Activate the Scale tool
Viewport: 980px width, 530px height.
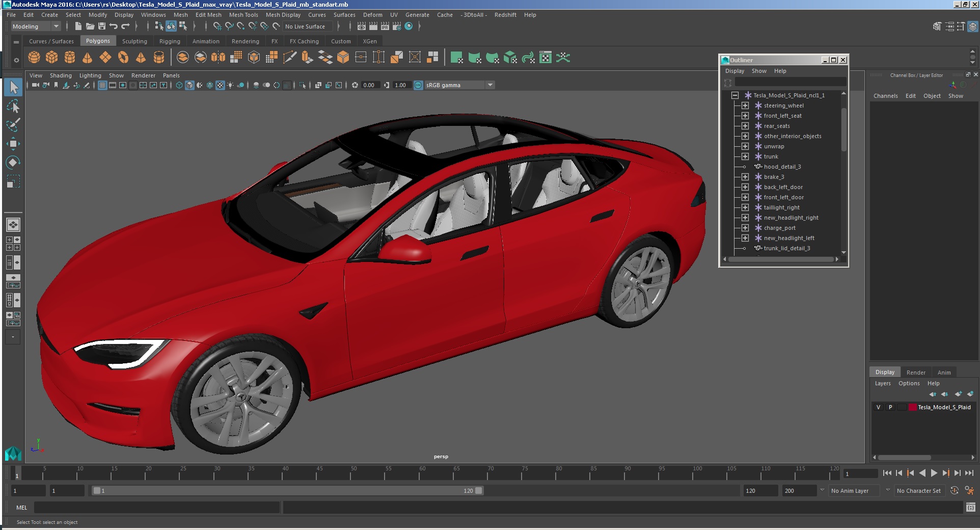click(x=13, y=181)
